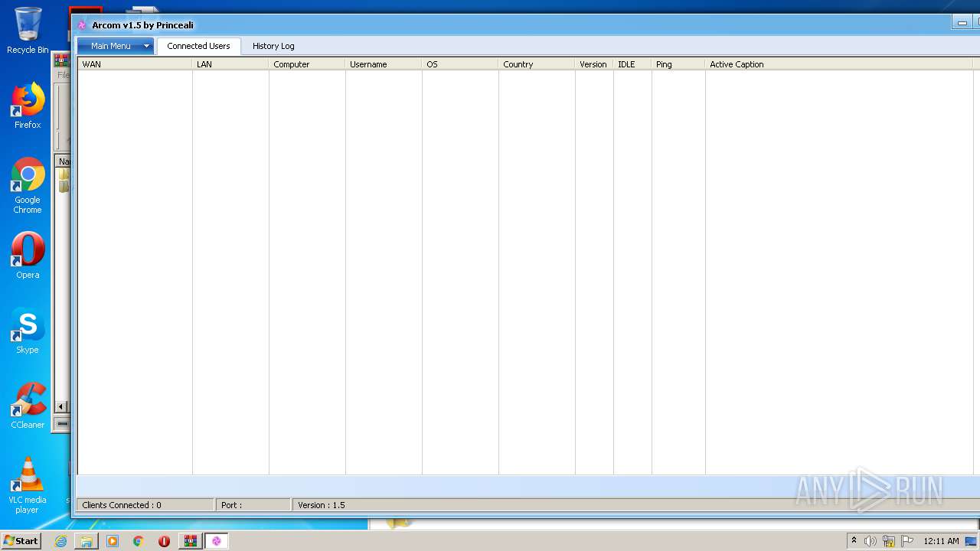This screenshot has height=551, width=980.
Task: Select the VLC media player desktop shortcut
Action: click(x=28, y=485)
